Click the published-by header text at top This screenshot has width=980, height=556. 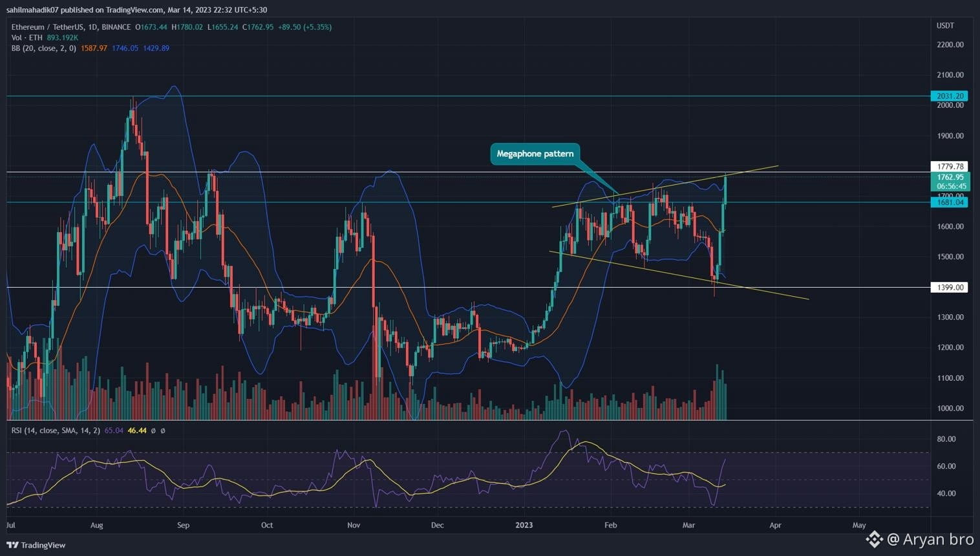tap(136, 10)
